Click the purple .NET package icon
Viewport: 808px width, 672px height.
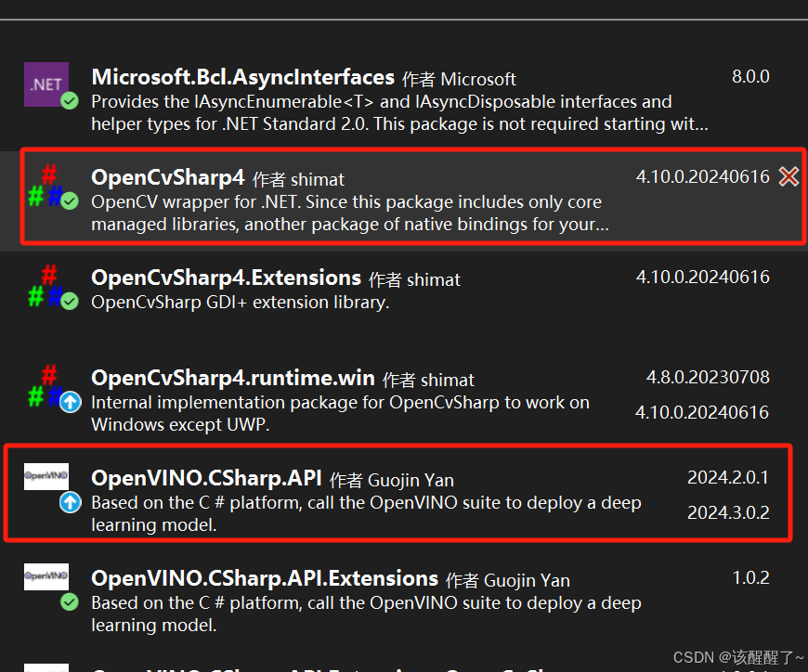46,84
